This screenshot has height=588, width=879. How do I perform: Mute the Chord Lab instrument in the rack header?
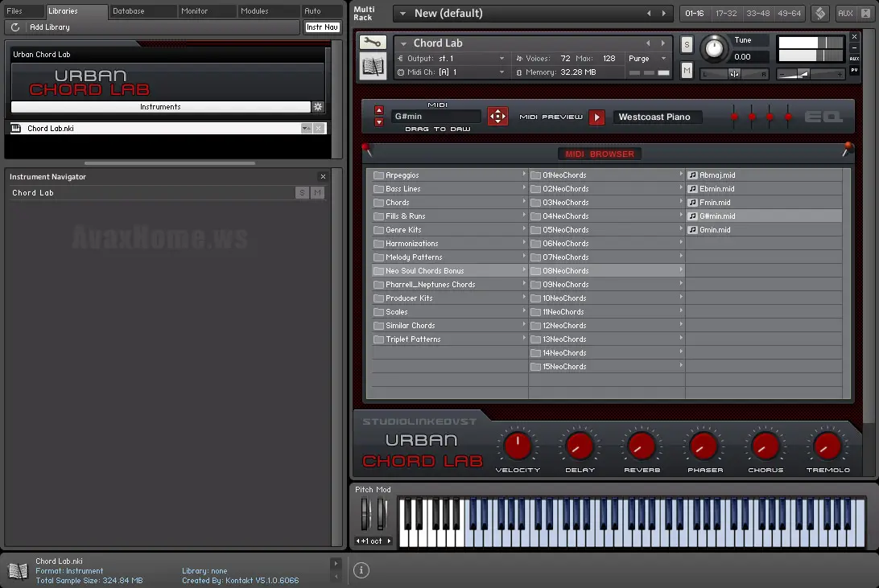click(687, 70)
